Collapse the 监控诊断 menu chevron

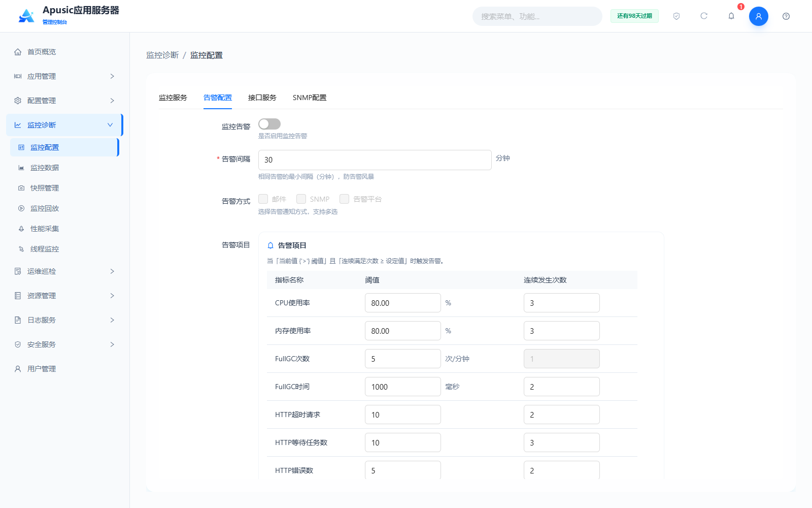coord(110,125)
